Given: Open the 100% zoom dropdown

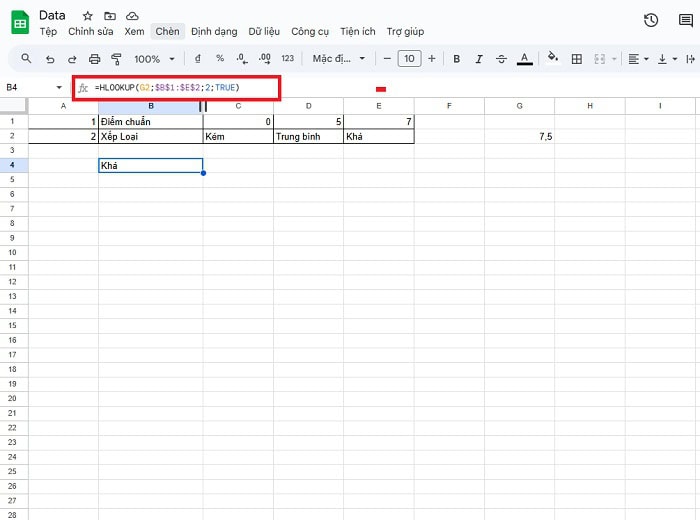Looking at the screenshot, I should point(154,59).
